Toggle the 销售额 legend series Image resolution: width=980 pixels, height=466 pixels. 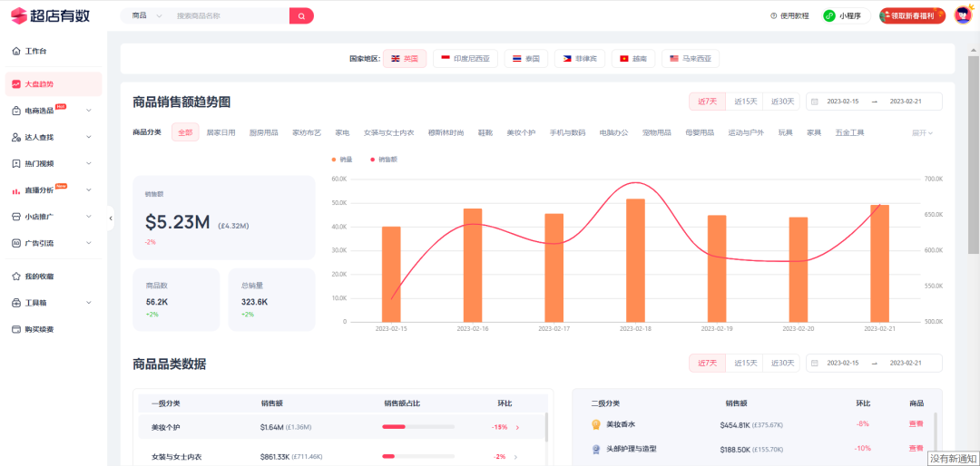pos(384,160)
